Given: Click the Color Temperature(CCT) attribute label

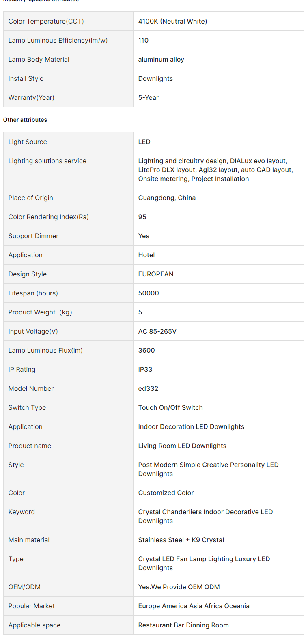Looking at the screenshot, I should click(x=46, y=21).
